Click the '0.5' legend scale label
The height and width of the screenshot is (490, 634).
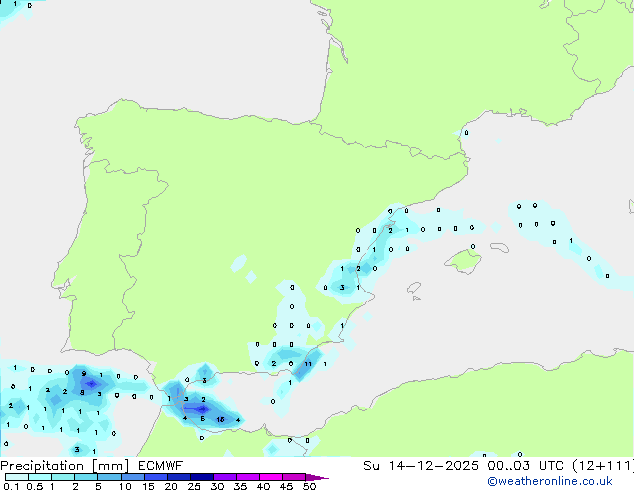click(x=35, y=486)
